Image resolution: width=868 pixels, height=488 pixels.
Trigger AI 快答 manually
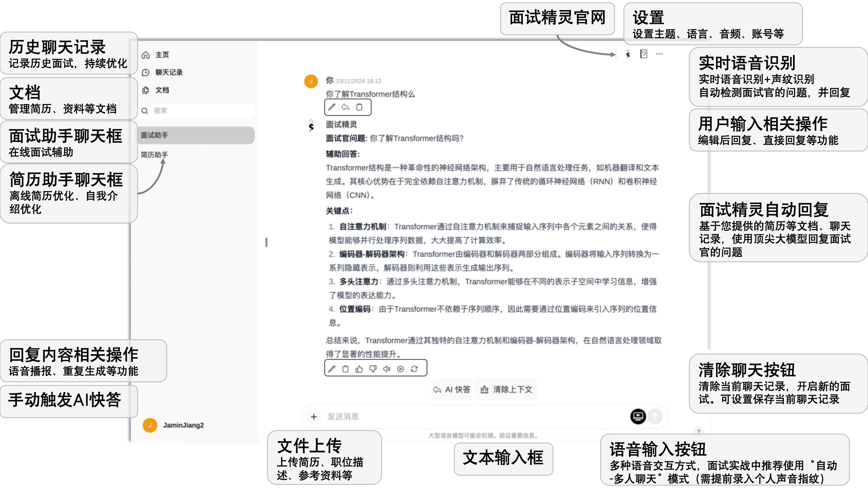(452, 389)
